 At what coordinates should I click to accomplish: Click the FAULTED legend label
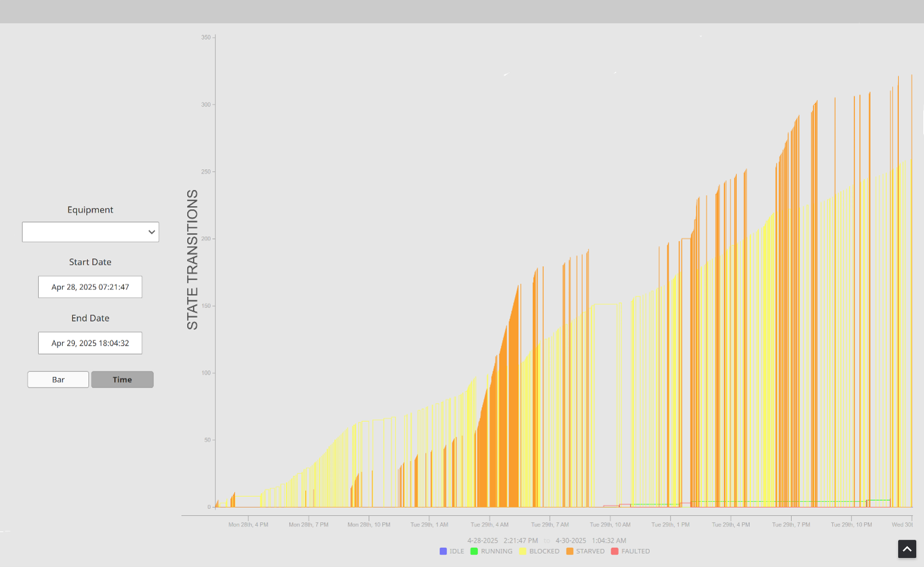coord(636,552)
